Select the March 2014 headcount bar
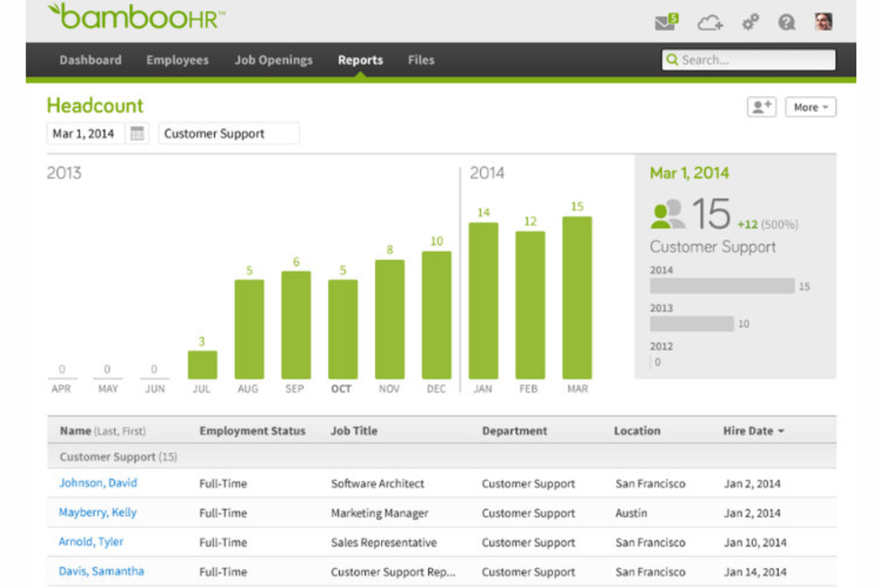 [x=576, y=298]
